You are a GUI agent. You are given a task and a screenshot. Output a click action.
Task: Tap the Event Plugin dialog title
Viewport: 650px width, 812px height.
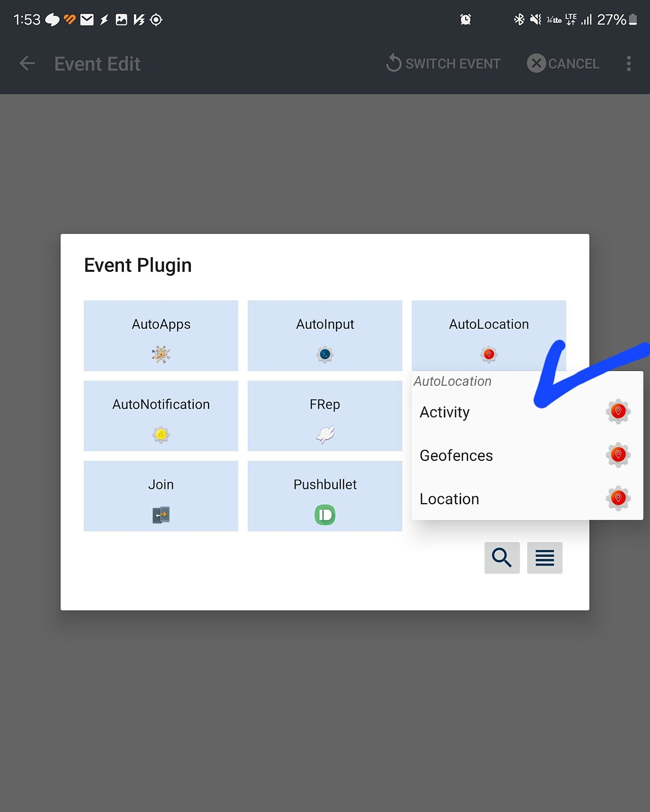138,265
